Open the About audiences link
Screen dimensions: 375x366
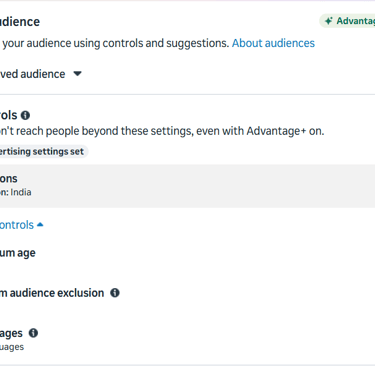pos(273,43)
